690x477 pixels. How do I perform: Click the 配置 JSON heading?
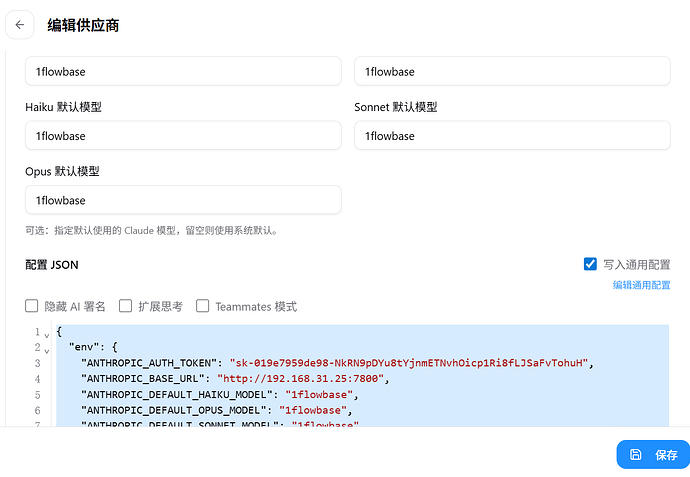click(x=52, y=265)
